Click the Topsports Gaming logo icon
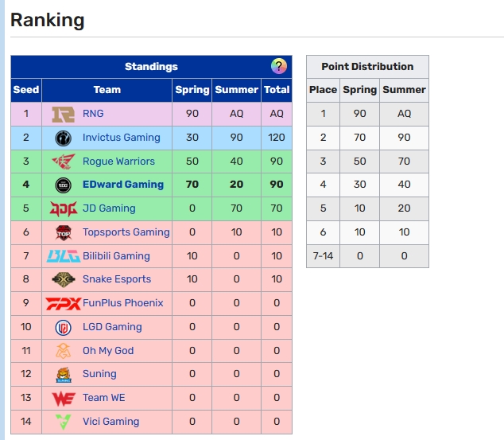The height and width of the screenshot is (440, 504). click(x=63, y=232)
